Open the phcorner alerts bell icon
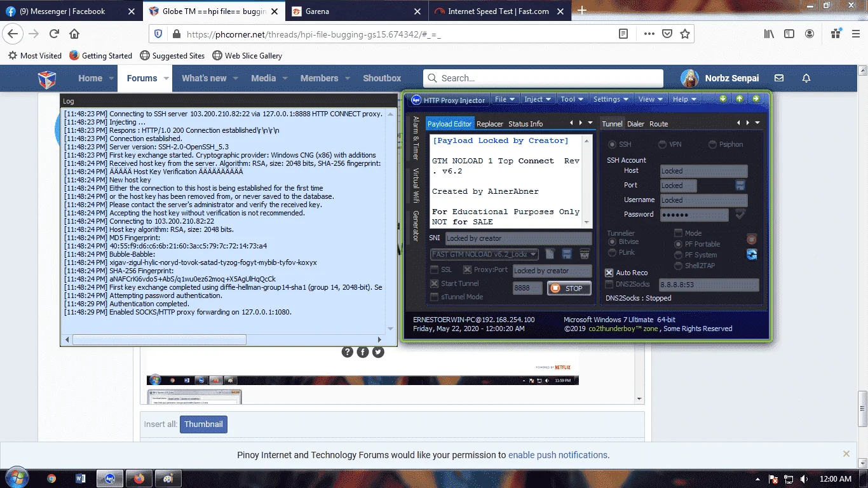Image resolution: width=868 pixels, height=488 pixels. [x=806, y=78]
